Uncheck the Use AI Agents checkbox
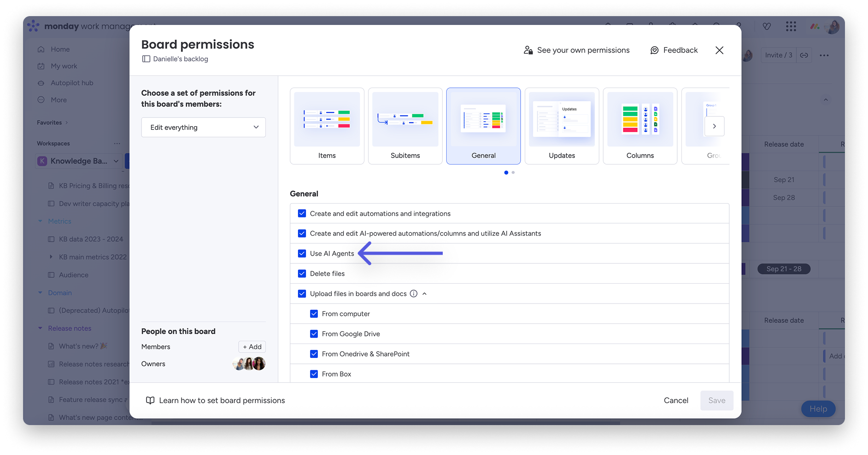The width and height of the screenshot is (868, 455). pyautogui.click(x=302, y=253)
